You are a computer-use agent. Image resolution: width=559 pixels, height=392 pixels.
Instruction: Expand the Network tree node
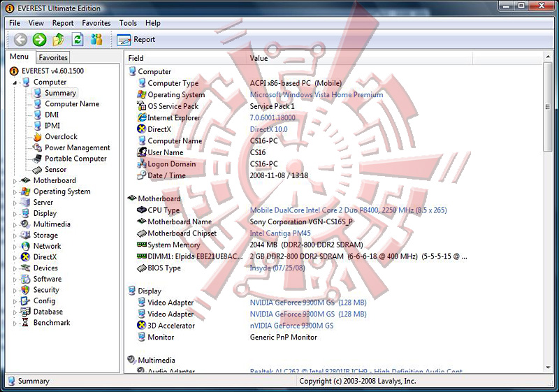(15, 247)
